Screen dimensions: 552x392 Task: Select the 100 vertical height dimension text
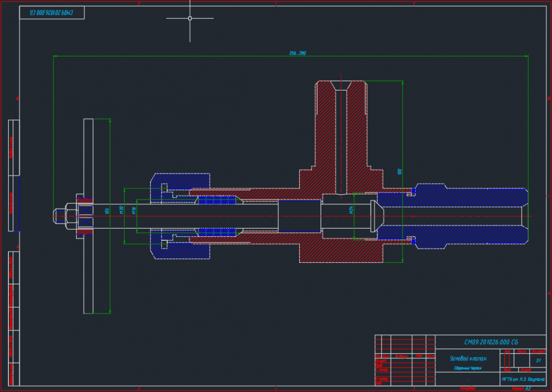point(399,172)
